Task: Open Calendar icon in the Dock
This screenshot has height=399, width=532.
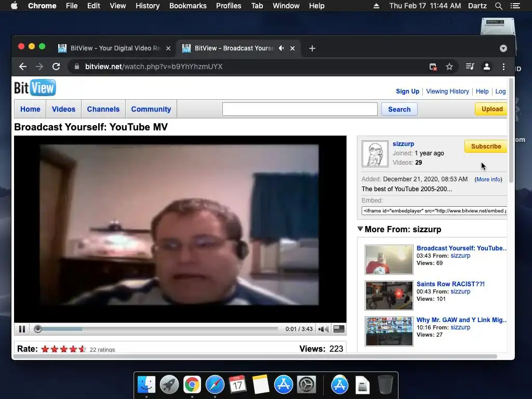Action: tap(237, 385)
